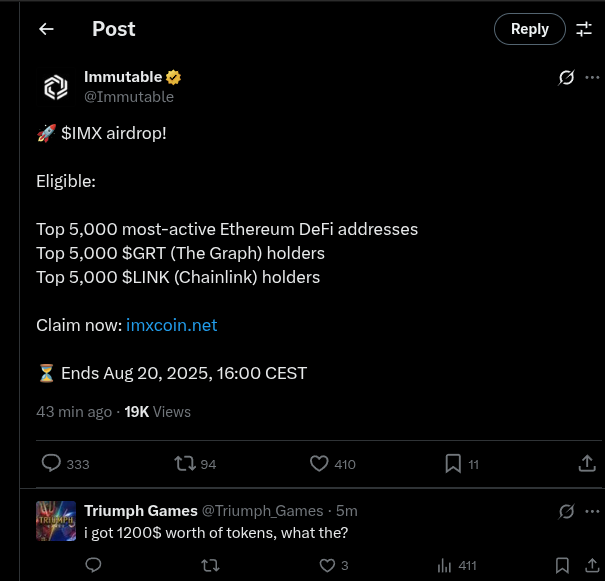This screenshot has width=605, height=581.
Task: Bookmark the Triumph Games reply
Action: (x=562, y=566)
